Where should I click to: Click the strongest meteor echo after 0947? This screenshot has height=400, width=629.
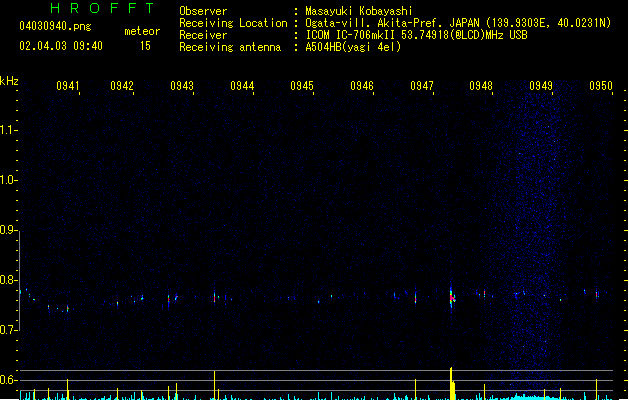point(452,298)
